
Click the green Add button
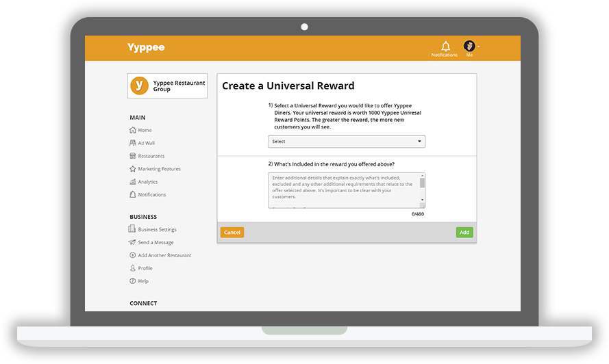(464, 233)
